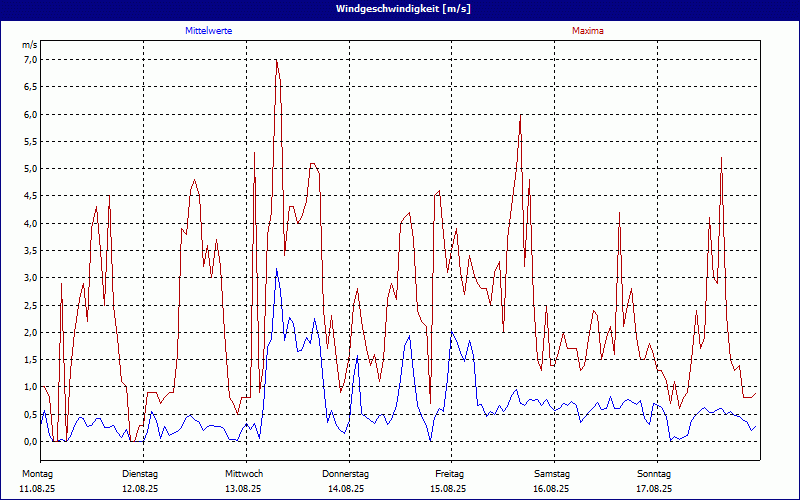This screenshot has width=800, height=500.
Task: Select the Sonntag day label
Action: [x=654, y=473]
